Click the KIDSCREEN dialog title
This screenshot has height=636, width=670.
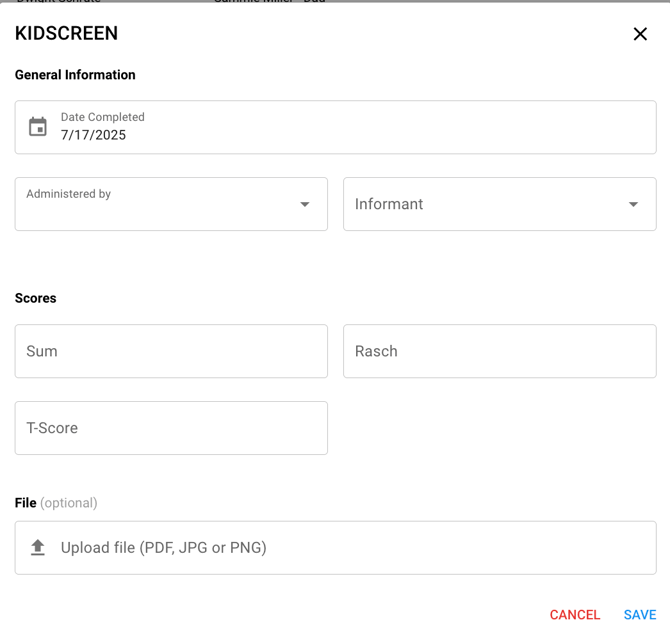pyautogui.click(x=66, y=34)
